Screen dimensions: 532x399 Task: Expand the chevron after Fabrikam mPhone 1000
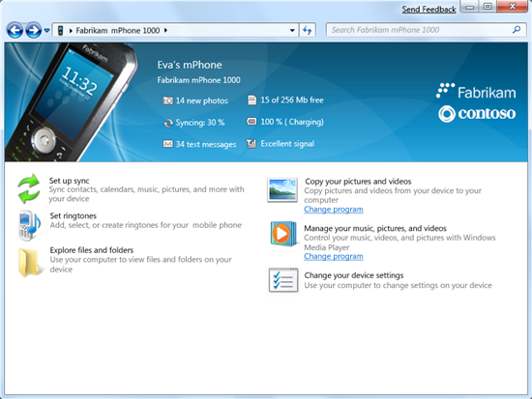click(166, 30)
